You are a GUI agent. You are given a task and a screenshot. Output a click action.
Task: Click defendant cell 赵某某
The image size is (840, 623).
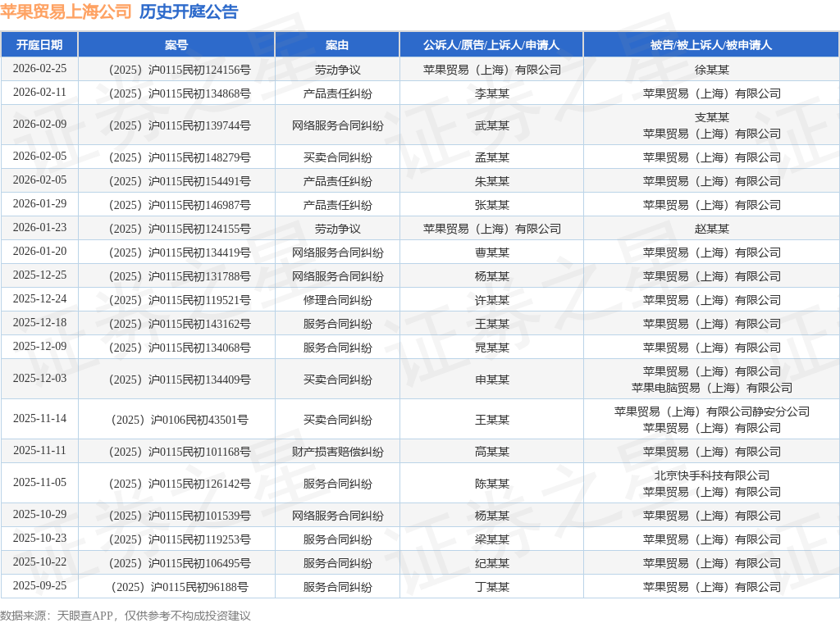(x=711, y=229)
